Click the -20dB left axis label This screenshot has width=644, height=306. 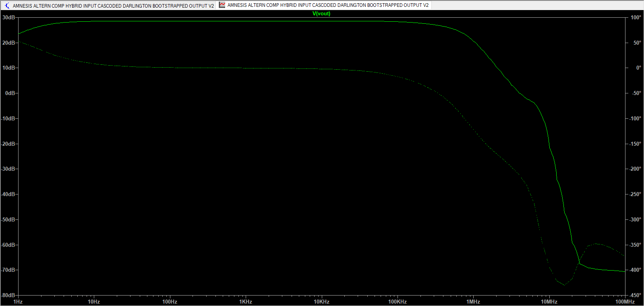coord(8,144)
